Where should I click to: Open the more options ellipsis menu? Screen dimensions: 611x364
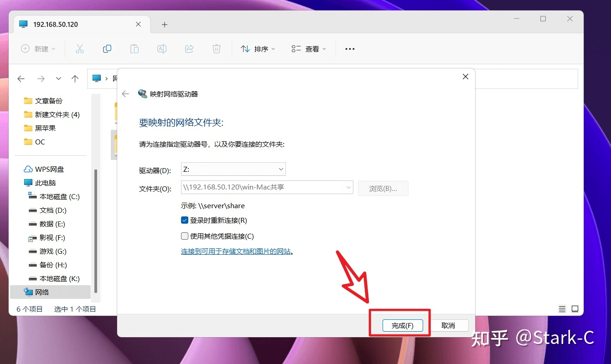coord(350,48)
